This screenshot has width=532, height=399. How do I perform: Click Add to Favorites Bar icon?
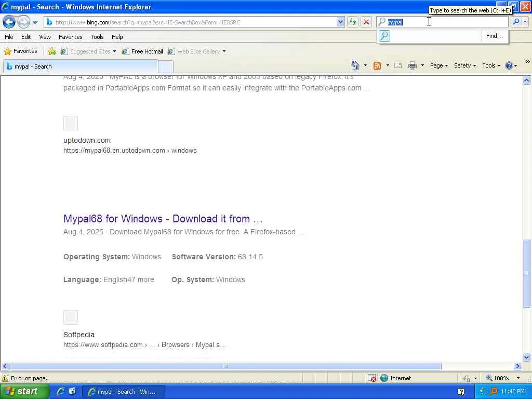point(52,51)
